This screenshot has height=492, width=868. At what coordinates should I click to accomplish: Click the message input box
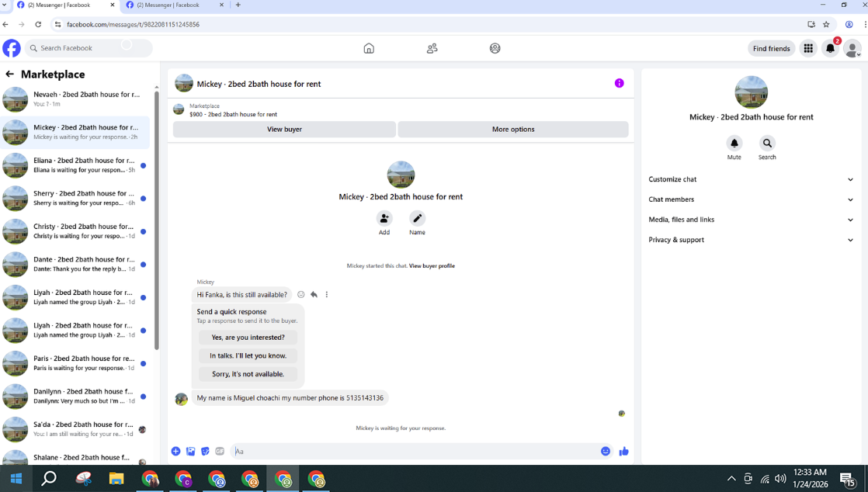pyautogui.click(x=414, y=451)
